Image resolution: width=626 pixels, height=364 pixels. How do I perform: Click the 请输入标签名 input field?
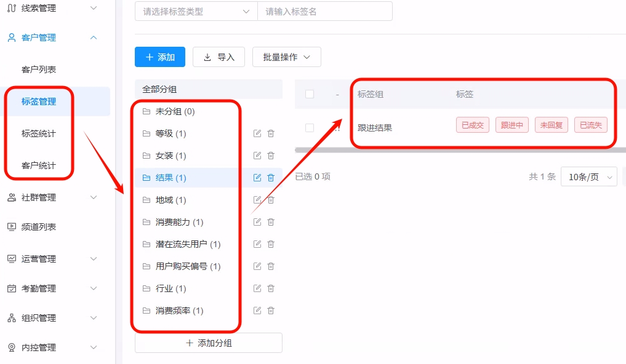(324, 12)
